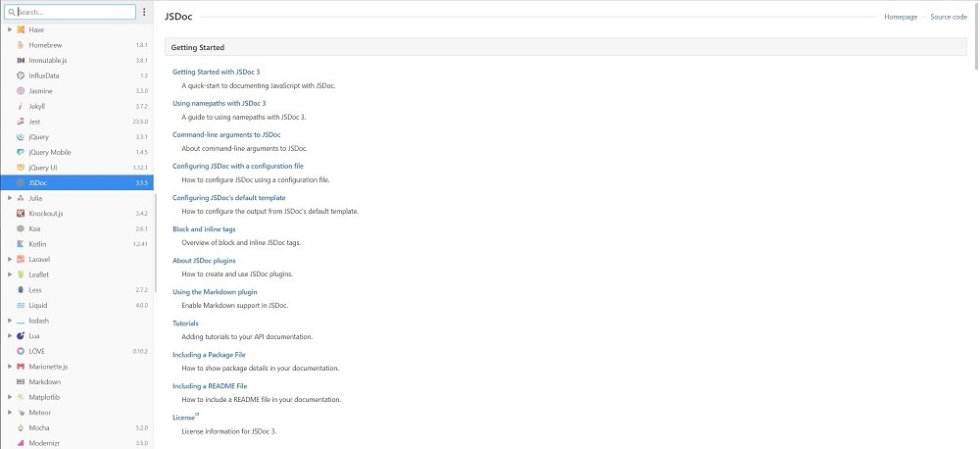This screenshot has height=449, width=980.
Task: Click the Haxe icon in sidebar
Action: click(21, 29)
